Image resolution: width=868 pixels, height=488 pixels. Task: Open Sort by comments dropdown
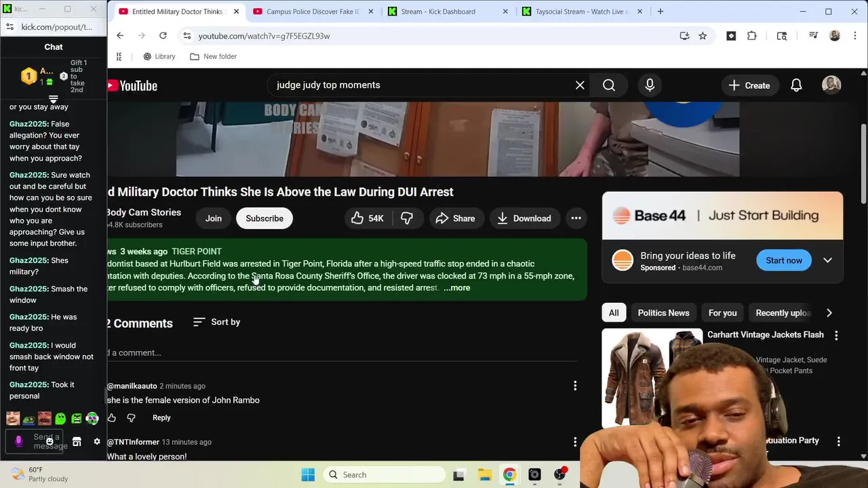tap(216, 322)
